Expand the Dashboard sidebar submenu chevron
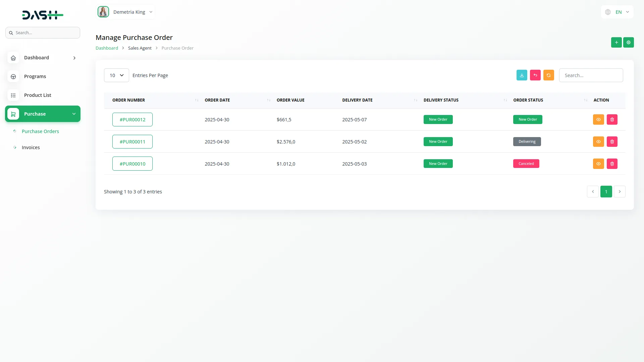 pos(74,58)
